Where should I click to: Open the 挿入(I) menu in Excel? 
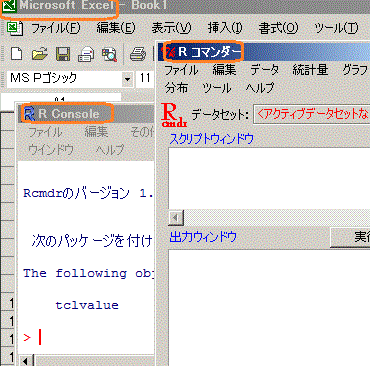coord(225,28)
